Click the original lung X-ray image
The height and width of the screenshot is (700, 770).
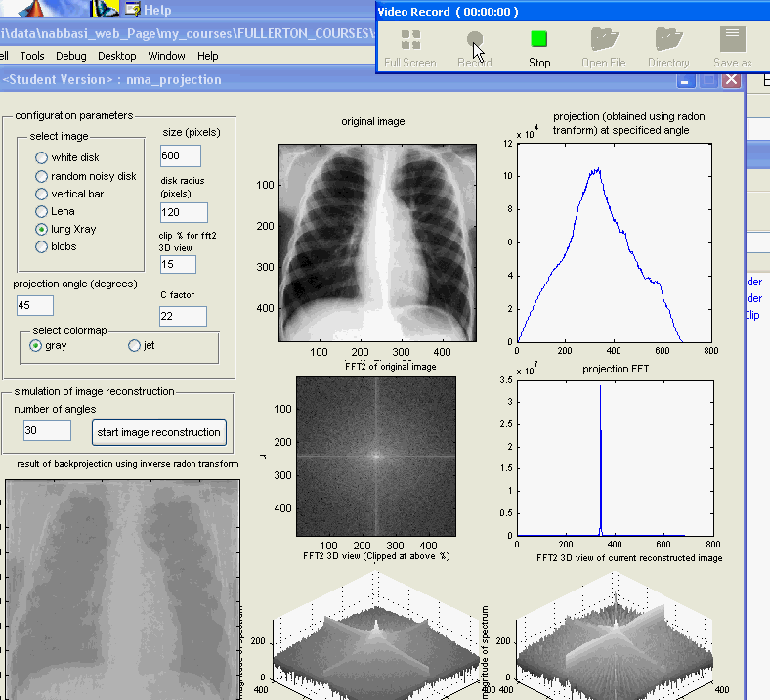tap(377, 242)
